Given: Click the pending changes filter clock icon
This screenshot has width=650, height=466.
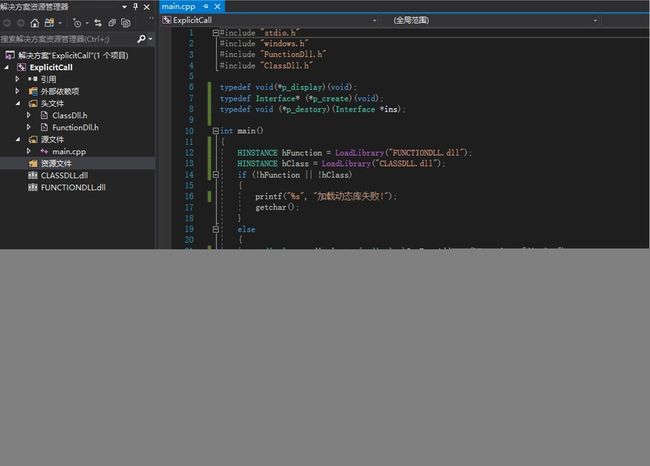Looking at the screenshot, I should (77, 23).
